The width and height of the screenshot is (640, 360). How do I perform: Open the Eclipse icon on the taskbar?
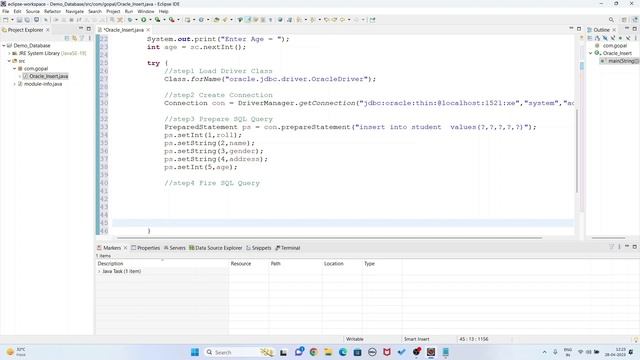(431, 352)
